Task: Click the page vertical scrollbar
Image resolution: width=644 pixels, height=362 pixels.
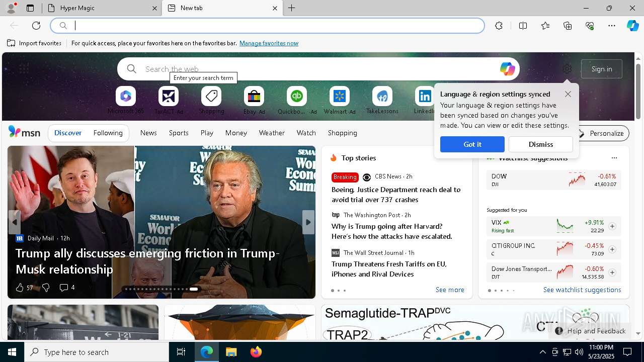Action: [x=638, y=90]
